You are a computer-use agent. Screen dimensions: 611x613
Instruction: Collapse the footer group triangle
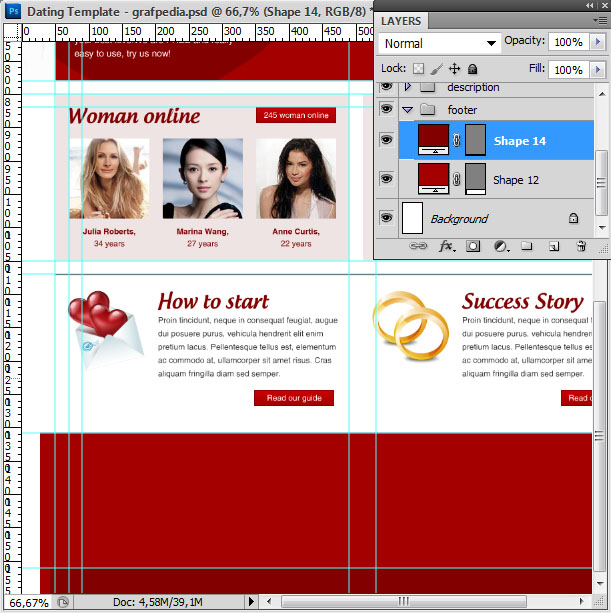pyautogui.click(x=407, y=110)
